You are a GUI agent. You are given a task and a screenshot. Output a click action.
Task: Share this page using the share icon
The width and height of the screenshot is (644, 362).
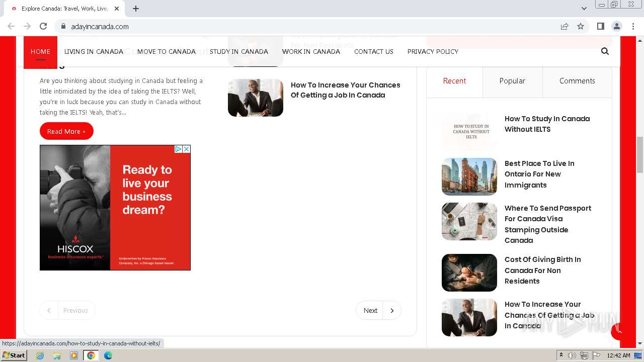(x=565, y=26)
